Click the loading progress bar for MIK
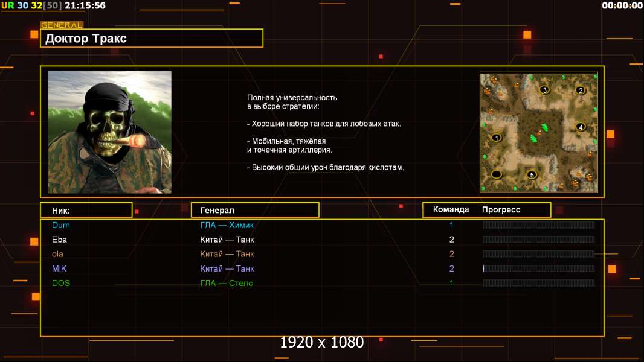 tap(539, 268)
